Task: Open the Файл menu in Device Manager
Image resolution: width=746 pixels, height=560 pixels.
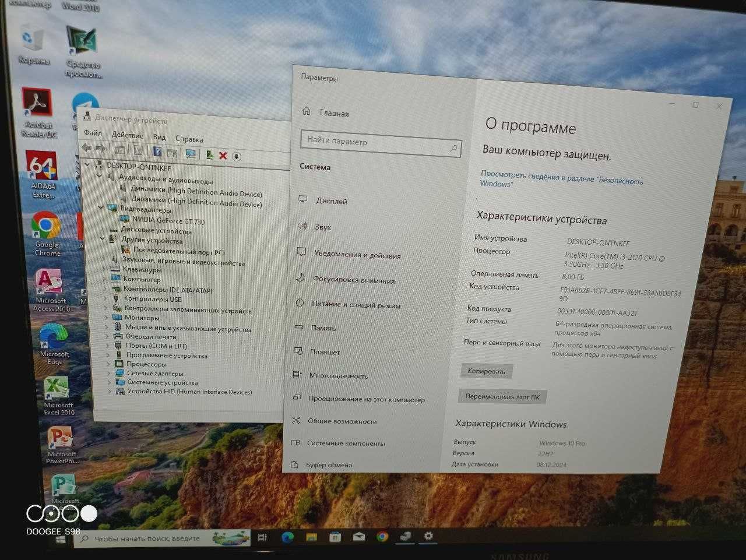Action: pos(93,133)
